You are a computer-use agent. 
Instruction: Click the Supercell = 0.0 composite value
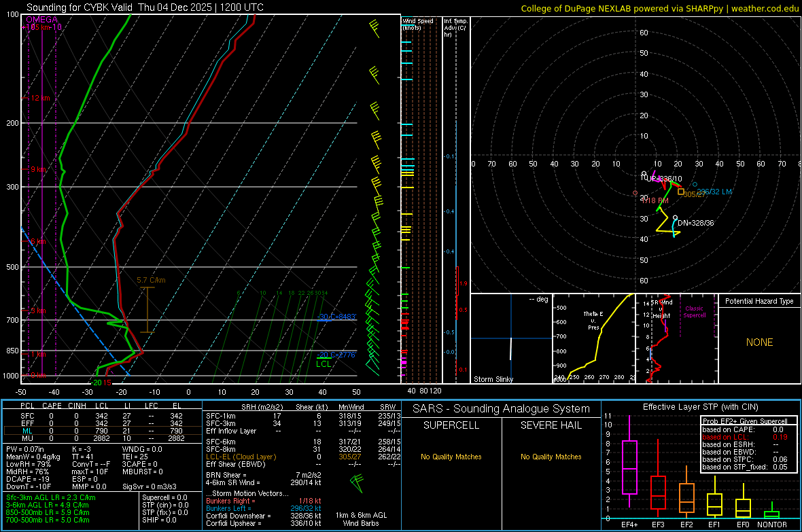click(x=164, y=497)
